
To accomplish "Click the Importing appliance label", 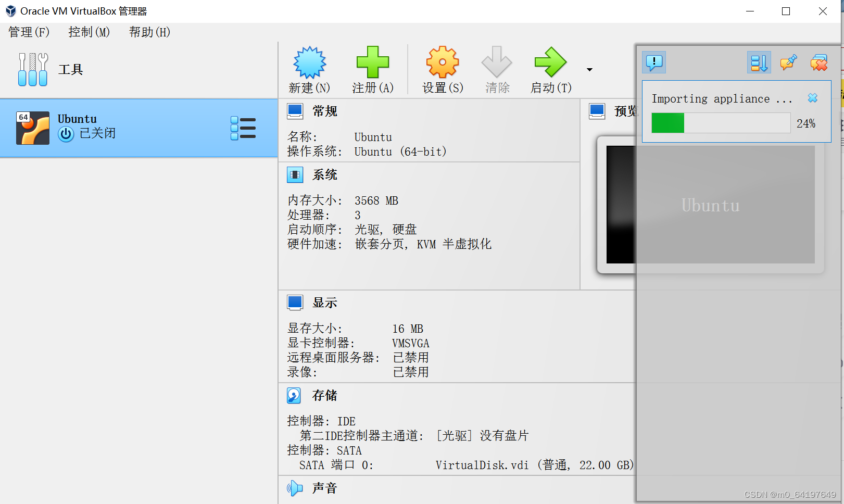I will click(x=722, y=99).
